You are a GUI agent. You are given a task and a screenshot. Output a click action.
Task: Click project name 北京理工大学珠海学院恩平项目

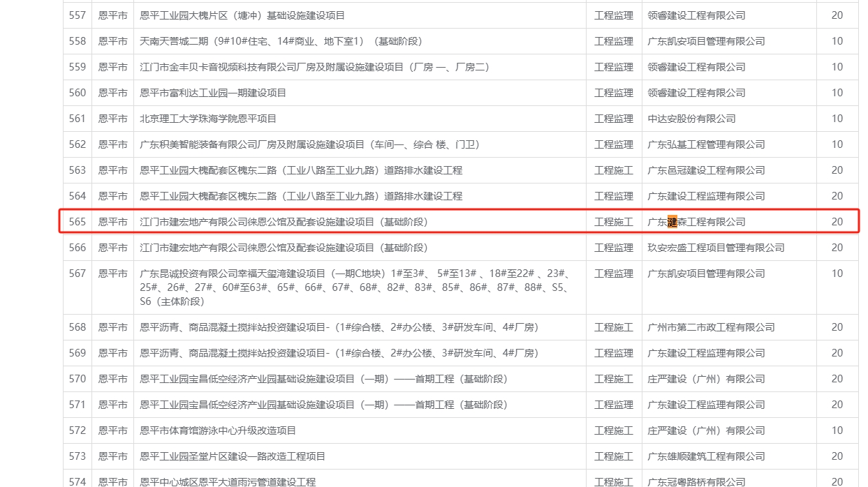[208, 119]
